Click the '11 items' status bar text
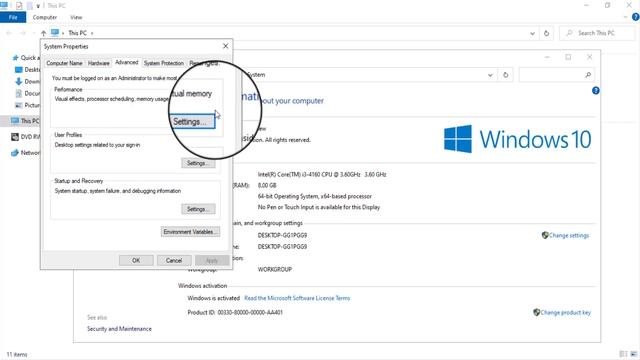The width and height of the screenshot is (640, 360). click(17, 355)
